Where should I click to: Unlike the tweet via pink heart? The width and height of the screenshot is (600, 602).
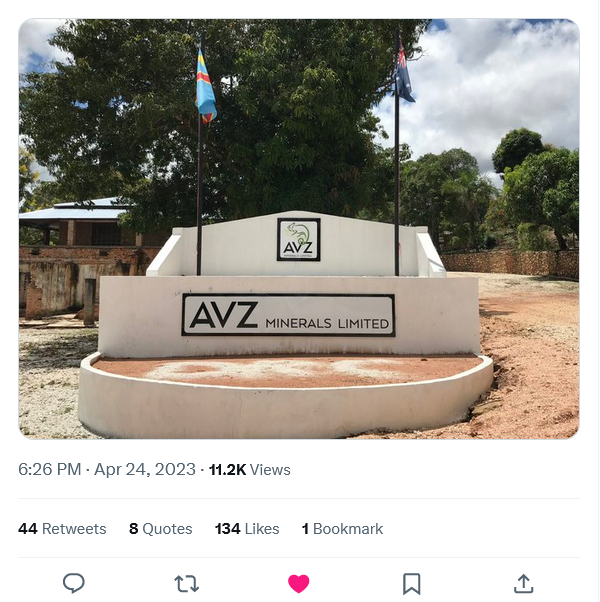[x=299, y=584]
